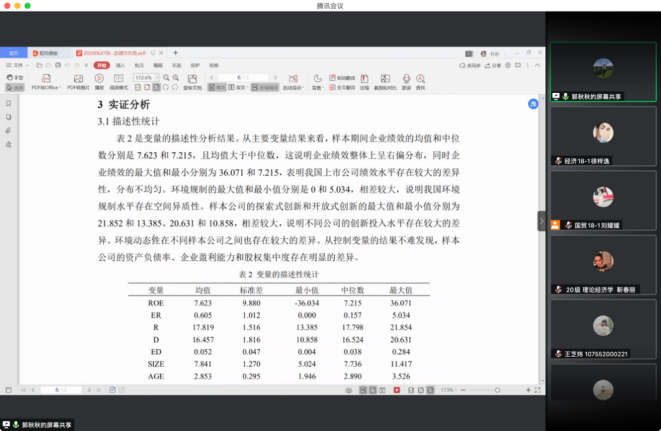Select participant tile 20级 理论经济学

pos(603,265)
